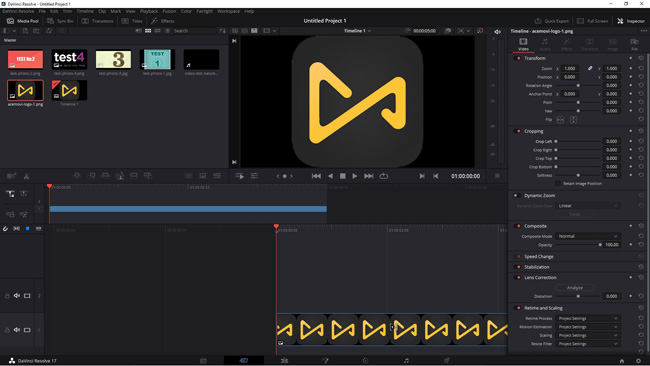Click the Loop playback icon
This screenshot has height=366, width=650.
click(384, 176)
